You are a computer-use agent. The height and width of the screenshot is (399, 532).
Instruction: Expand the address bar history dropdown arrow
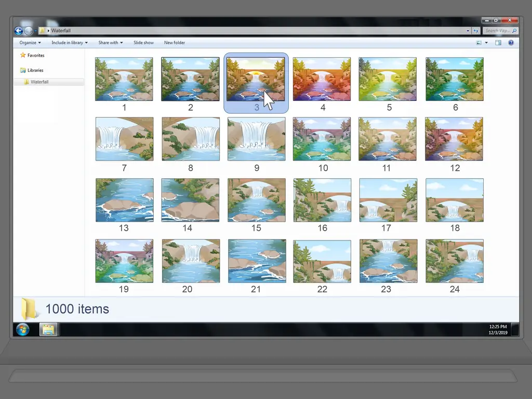pyautogui.click(x=468, y=31)
